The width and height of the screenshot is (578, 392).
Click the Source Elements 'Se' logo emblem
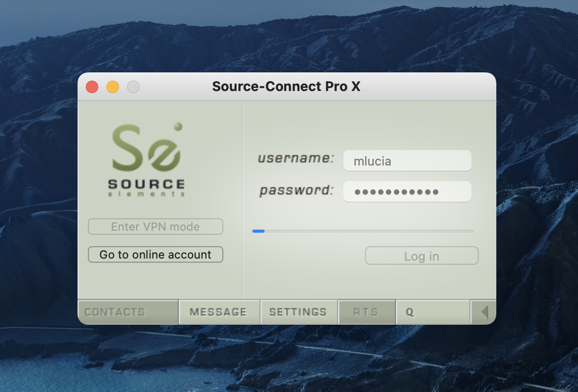click(x=146, y=149)
